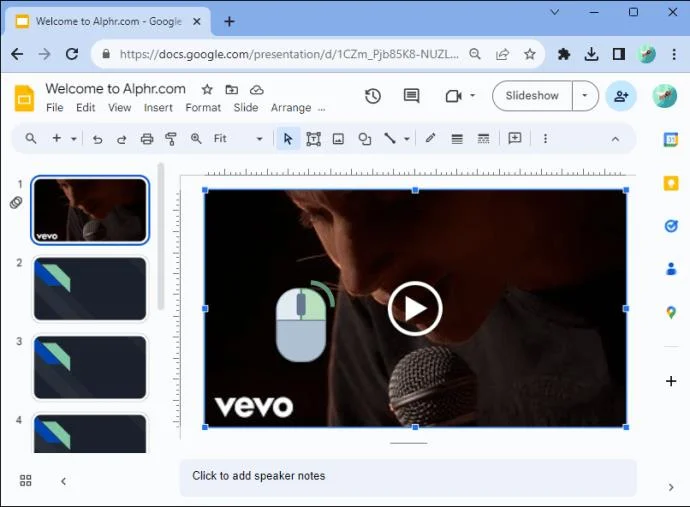This screenshot has height=507, width=690.
Task: Expand line type dropdown arrow
Action: (x=407, y=139)
